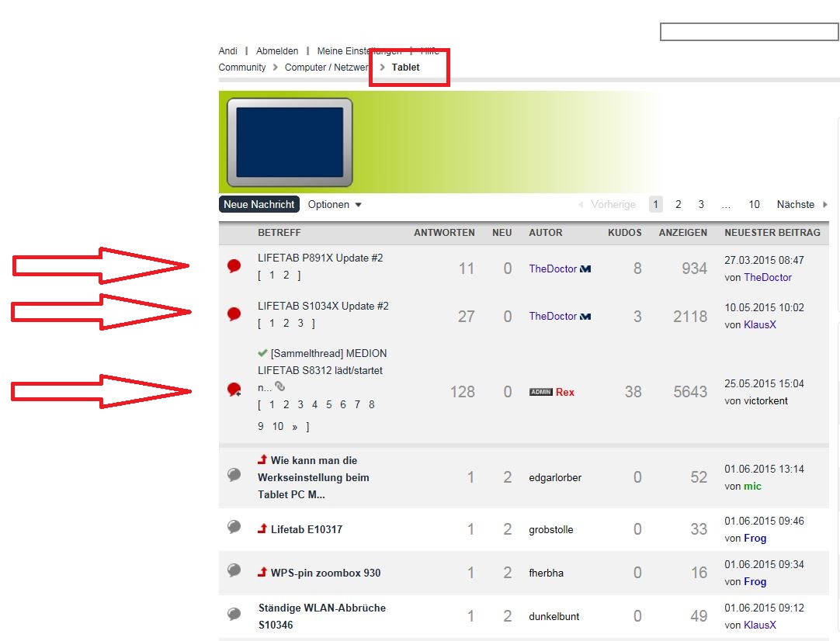The height and width of the screenshot is (641, 840).
Task: Click gray bubble icon beside Ständige WLAN-Abbrüche
Action: [234, 614]
